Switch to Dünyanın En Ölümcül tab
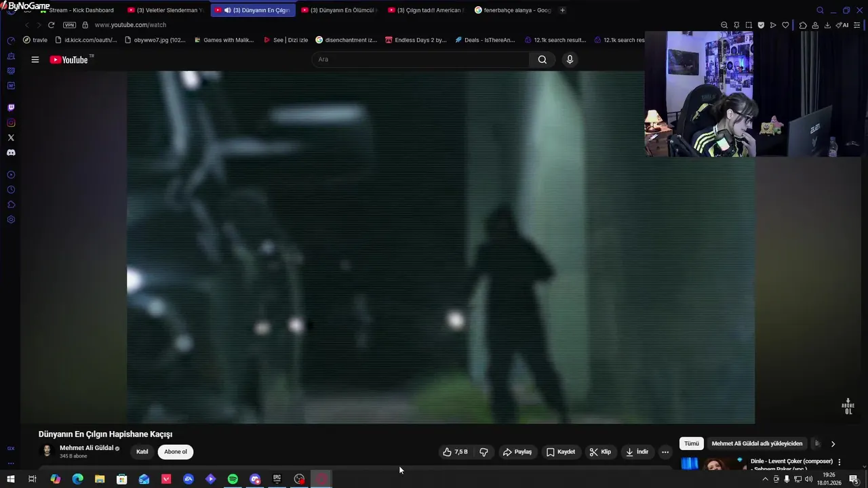Image resolution: width=868 pixels, height=488 pixels. (x=340, y=10)
